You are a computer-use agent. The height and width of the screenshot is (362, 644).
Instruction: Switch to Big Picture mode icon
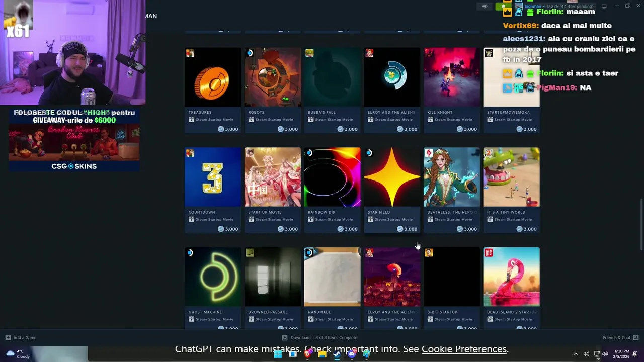tap(604, 6)
